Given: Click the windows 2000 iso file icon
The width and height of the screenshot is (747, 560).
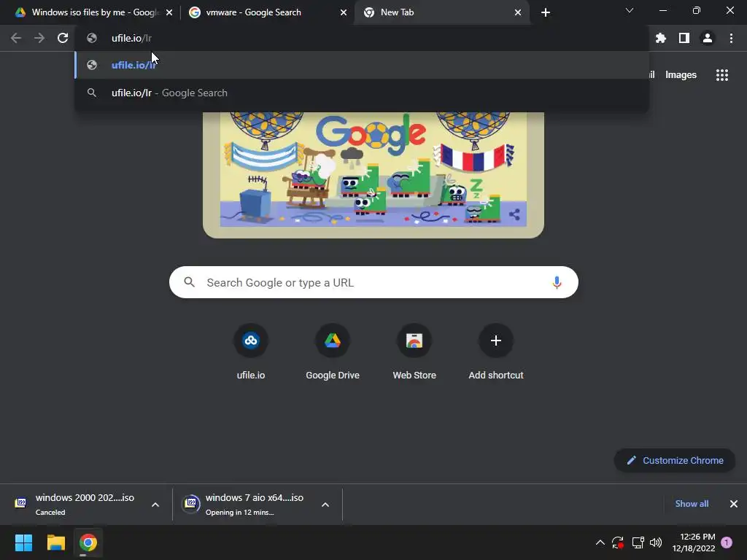Looking at the screenshot, I should [x=20, y=503].
